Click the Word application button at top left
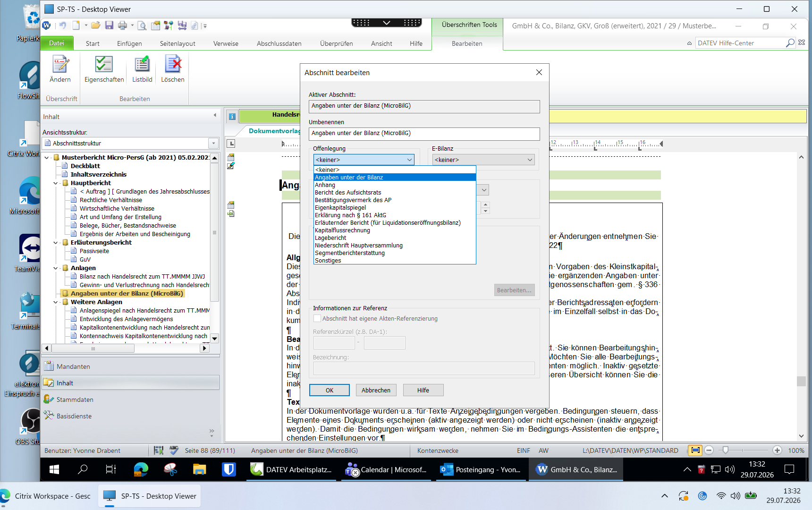This screenshot has width=812, height=510. pyautogui.click(x=46, y=25)
